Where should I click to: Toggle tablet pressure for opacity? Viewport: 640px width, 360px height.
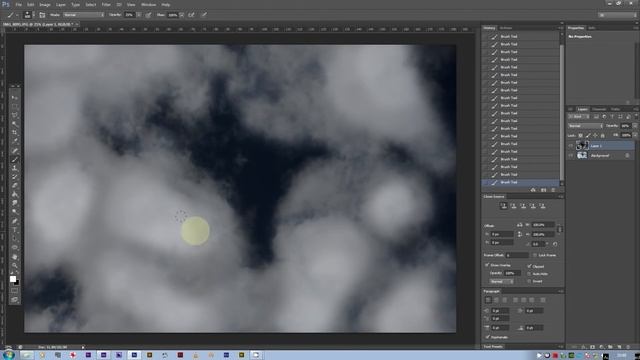[148, 15]
